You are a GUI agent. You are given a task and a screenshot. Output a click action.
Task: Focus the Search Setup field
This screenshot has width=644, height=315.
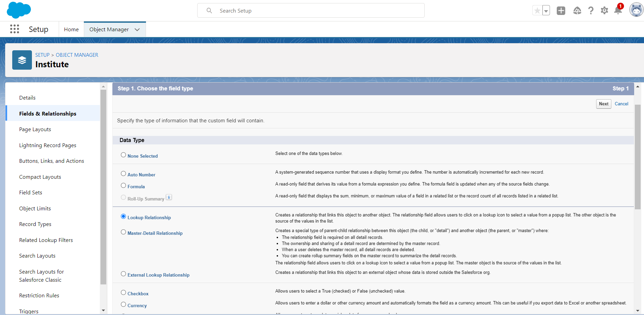tap(311, 11)
